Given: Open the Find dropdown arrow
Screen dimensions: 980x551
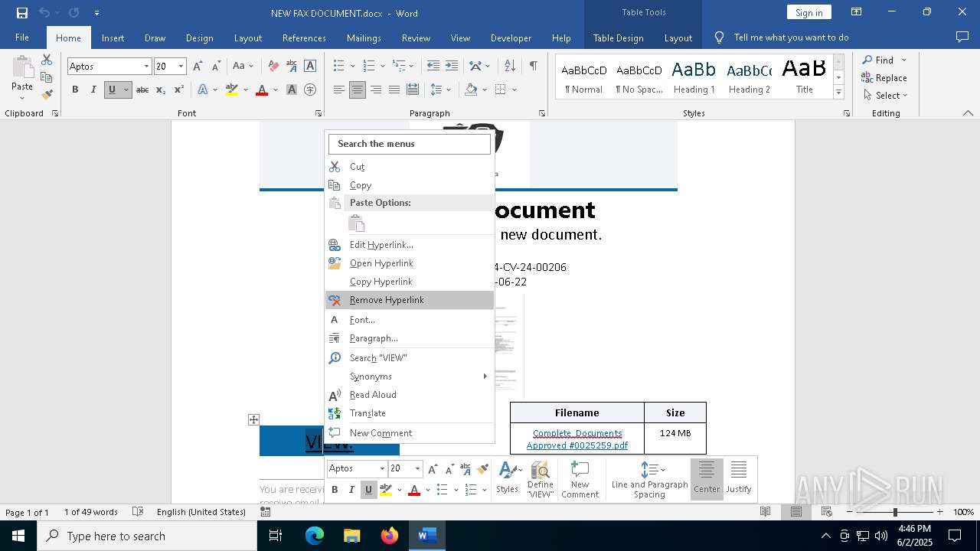Looking at the screenshot, I should coord(904,60).
